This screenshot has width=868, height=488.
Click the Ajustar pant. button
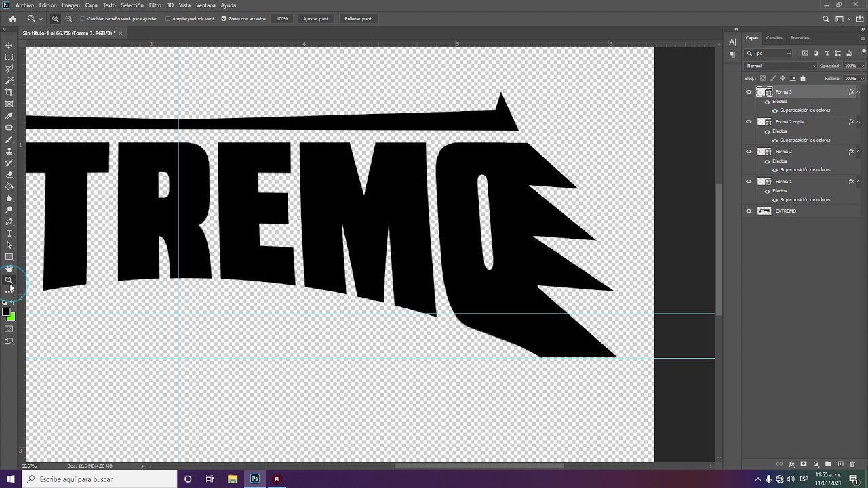(x=316, y=19)
